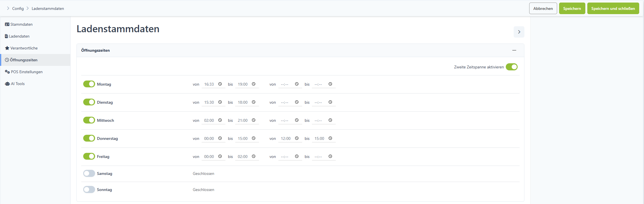Click clock icon for Montag second start time
Image resolution: width=644 pixels, height=204 pixels.
(297, 84)
